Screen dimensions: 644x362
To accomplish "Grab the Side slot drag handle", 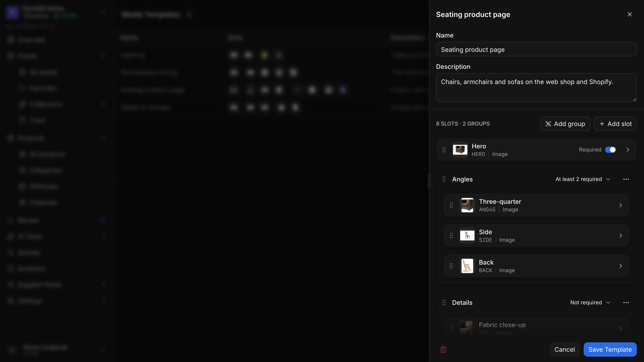I will 451,236.
